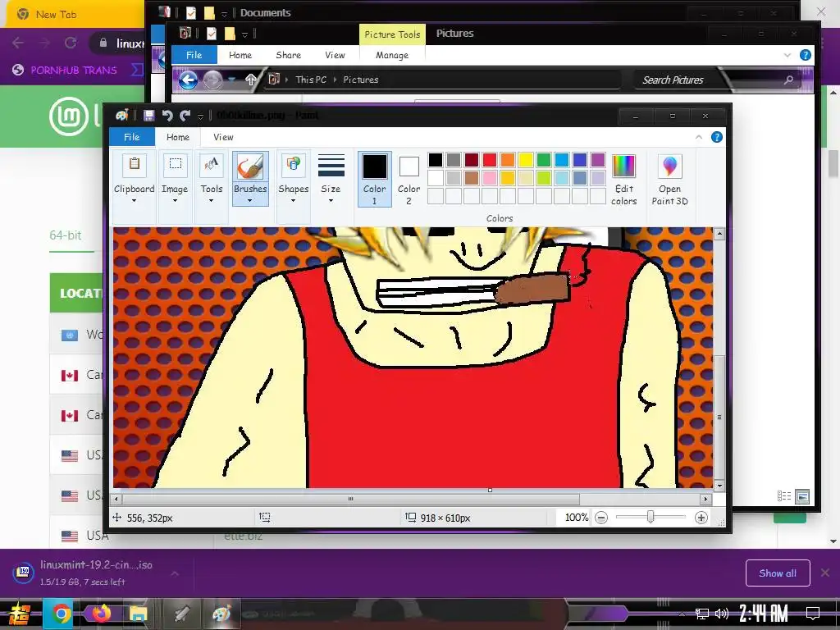The height and width of the screenshot is (630, 840).
Task: Select the 64-bit tab on webpage
Action: 66,235
